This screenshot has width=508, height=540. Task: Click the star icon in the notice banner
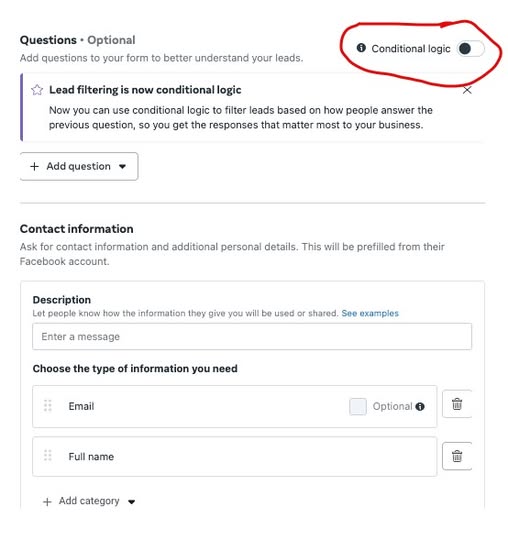37,90
